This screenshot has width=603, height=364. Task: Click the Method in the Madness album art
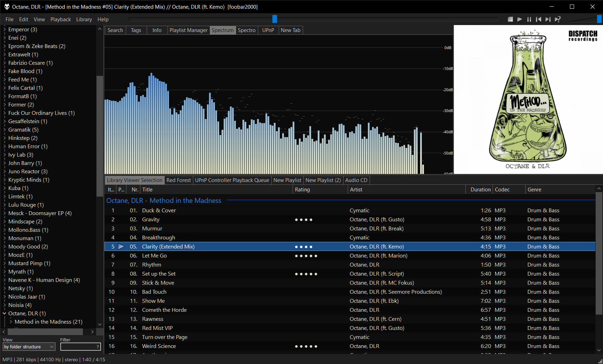pyautogui.click(x=528, y=100)
